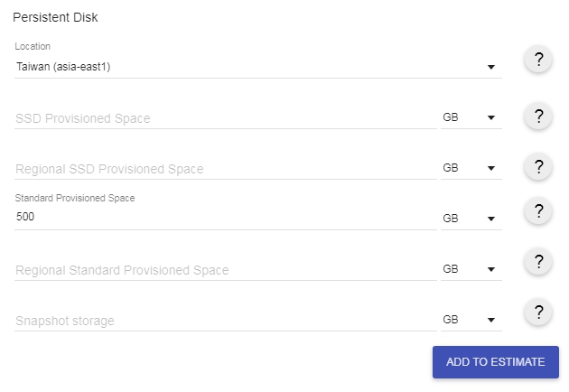Open help for Standard Provisioned Space
Image resolution: width=569 pixels, height=392 pixels.
point(538,211)
